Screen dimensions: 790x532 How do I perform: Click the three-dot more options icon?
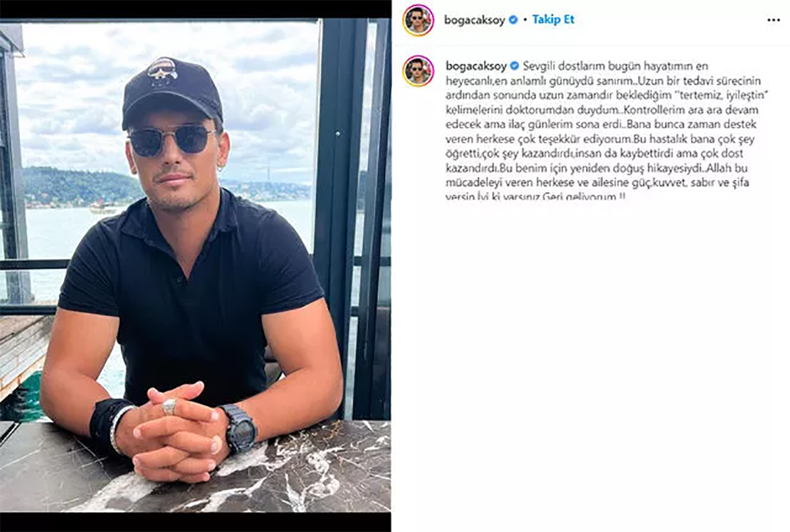click(774, 20)
